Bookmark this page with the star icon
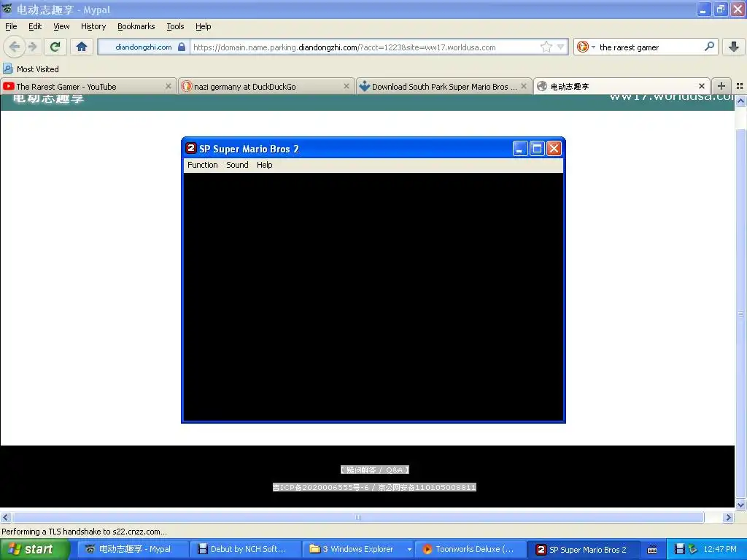The height and width of the screenshot is (560, 747). (546, 47)
